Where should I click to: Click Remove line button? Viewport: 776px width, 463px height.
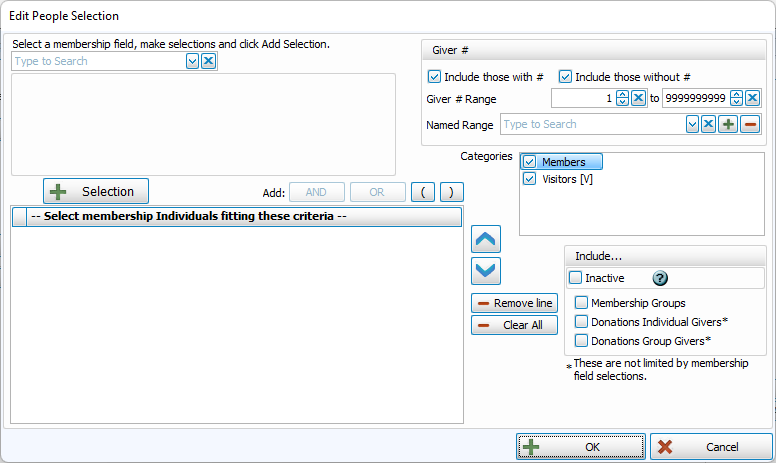tap(514, 303)
